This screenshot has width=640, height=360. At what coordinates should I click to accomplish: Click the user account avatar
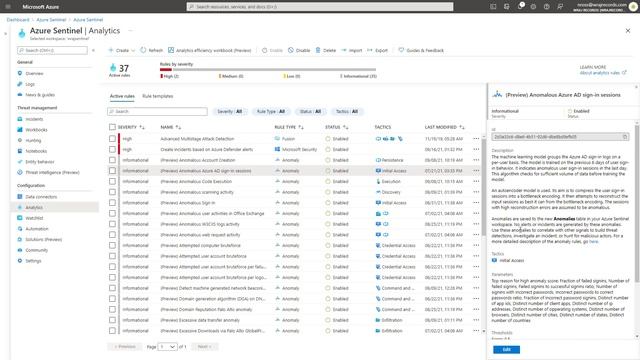click(x=633, y=7)
